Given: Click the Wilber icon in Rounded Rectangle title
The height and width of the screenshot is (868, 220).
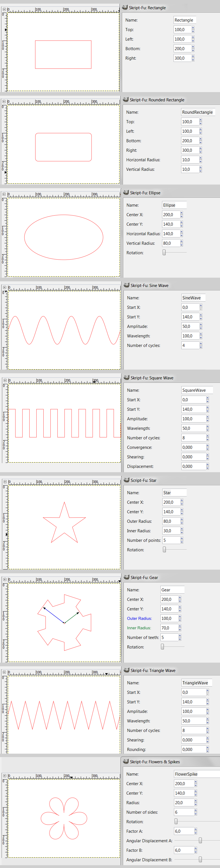Looking at the screenshot, I should pos(126,99).
